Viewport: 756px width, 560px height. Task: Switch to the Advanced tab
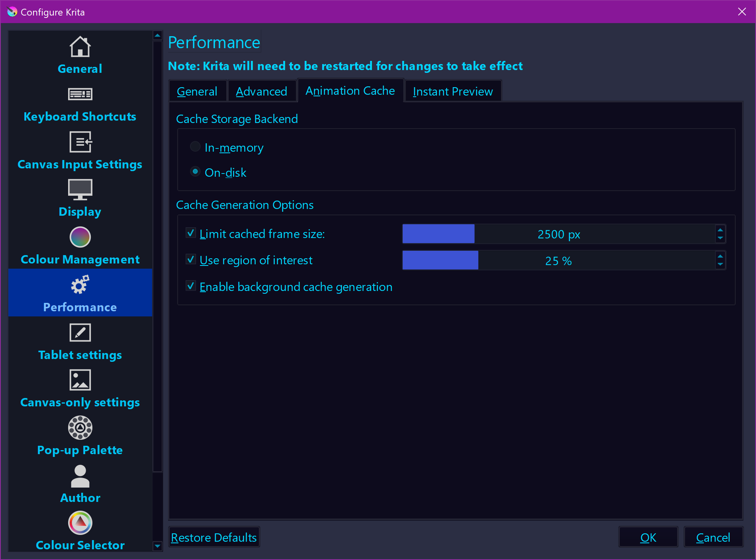pyautogui.click(x=262, y=92)
